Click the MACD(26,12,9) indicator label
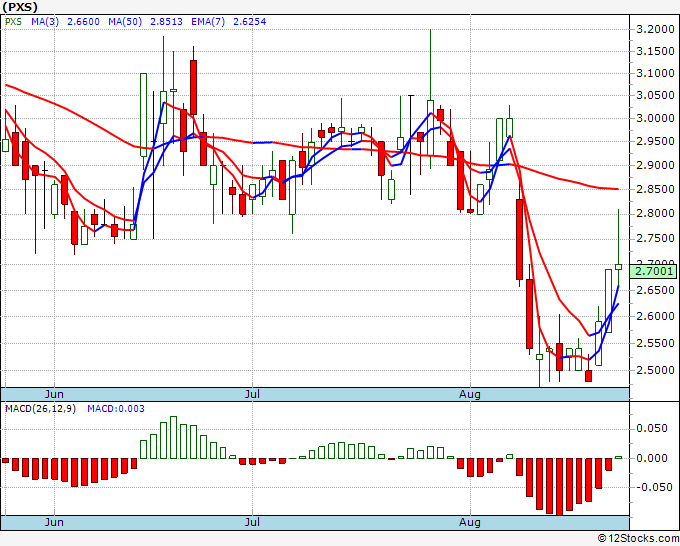 click(x=40, y=409)
